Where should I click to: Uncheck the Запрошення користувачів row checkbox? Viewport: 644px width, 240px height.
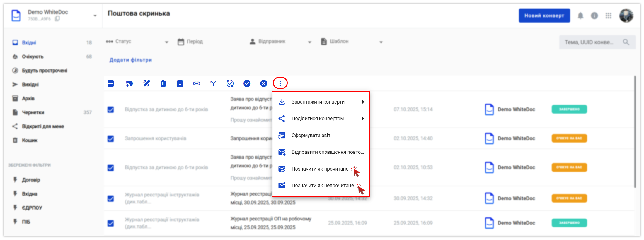111,139
